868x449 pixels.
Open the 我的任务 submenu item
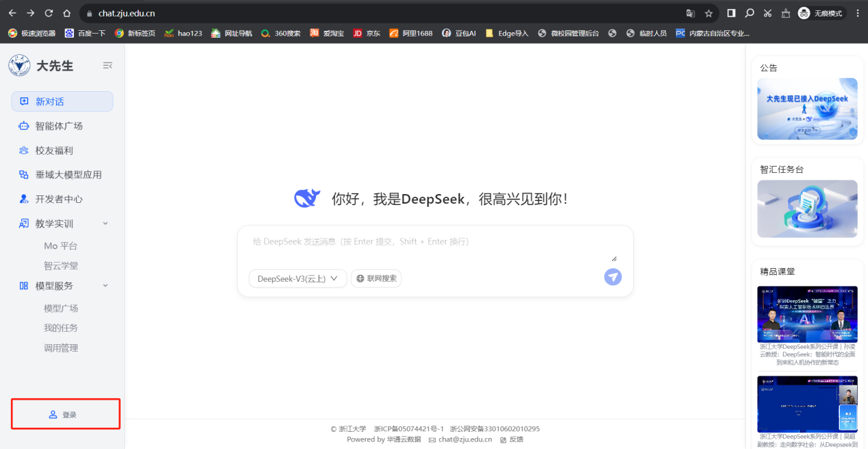[x=61, y=328]
